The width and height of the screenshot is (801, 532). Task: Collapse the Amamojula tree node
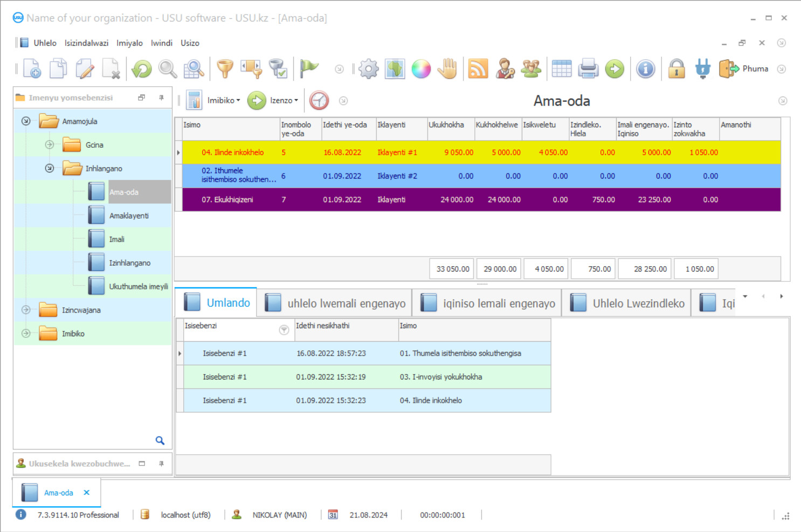coord(26,121)
